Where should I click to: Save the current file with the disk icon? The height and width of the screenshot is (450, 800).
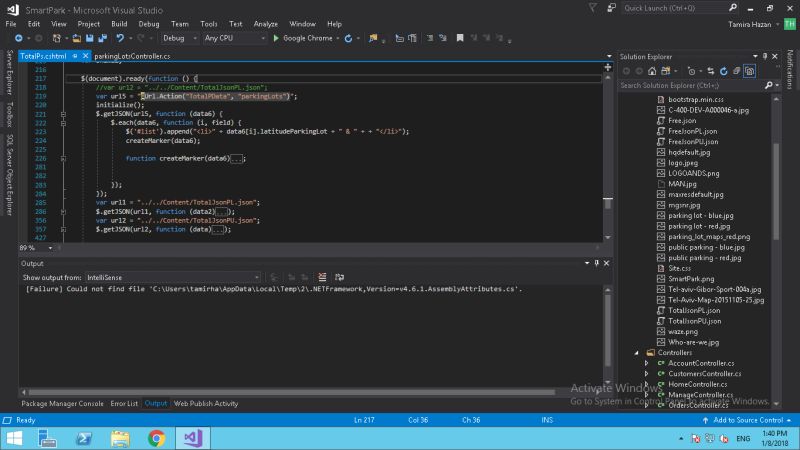[90, 38]
